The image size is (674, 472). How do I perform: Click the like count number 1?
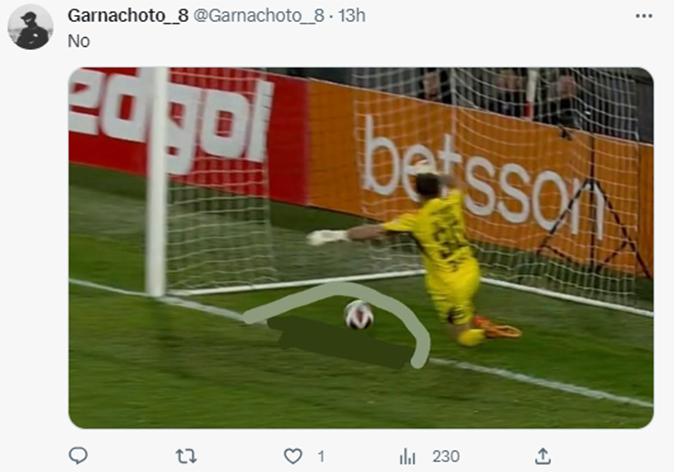321,456
